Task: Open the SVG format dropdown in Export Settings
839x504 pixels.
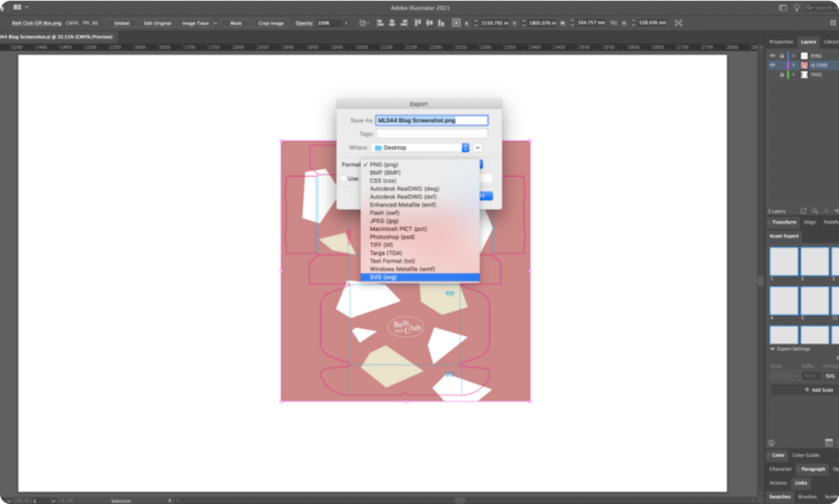Action: pos(830,375)
